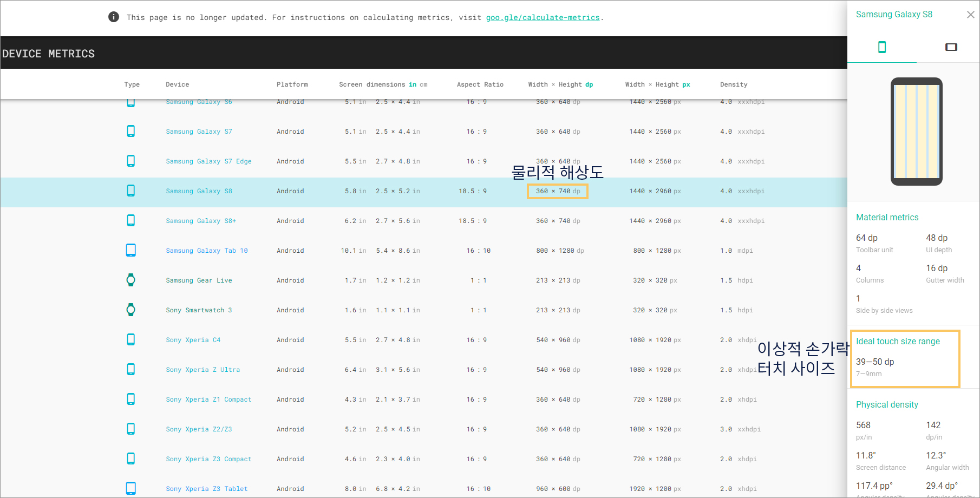This screenshot has width=980, height=498.
Task: Click 18.5 : 9 ratio in Galaxy S8+ row
Action: coord(473,221)
